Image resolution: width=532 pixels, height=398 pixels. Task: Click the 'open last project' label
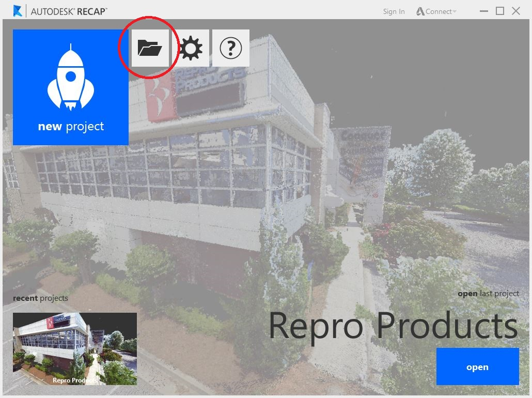click(488, 294)
